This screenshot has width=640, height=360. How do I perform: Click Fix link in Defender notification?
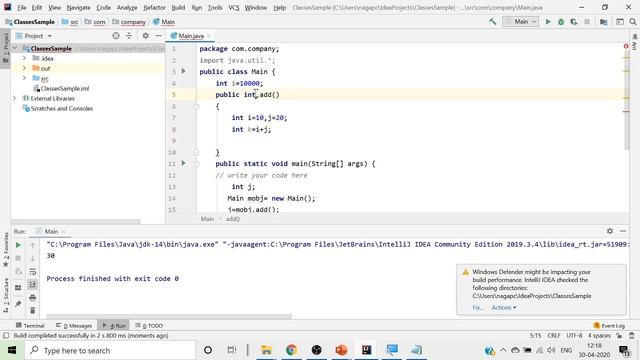tap(478, 307)
